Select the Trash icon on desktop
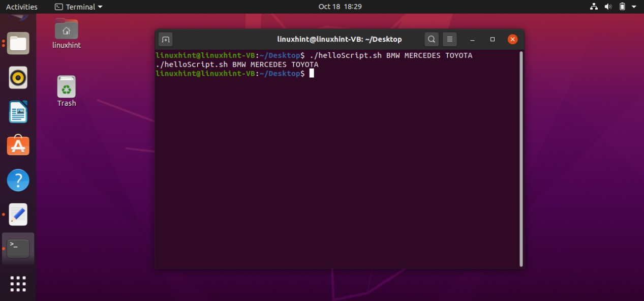This screenshot has height=301, width=644. click(x=67, y=92)
